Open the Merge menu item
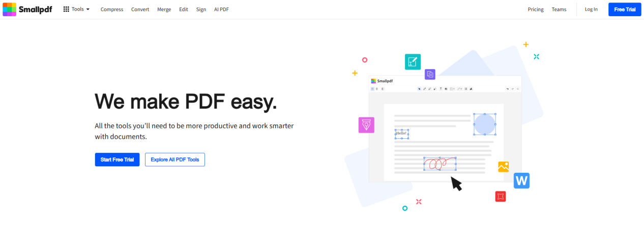 click(164, 9)
